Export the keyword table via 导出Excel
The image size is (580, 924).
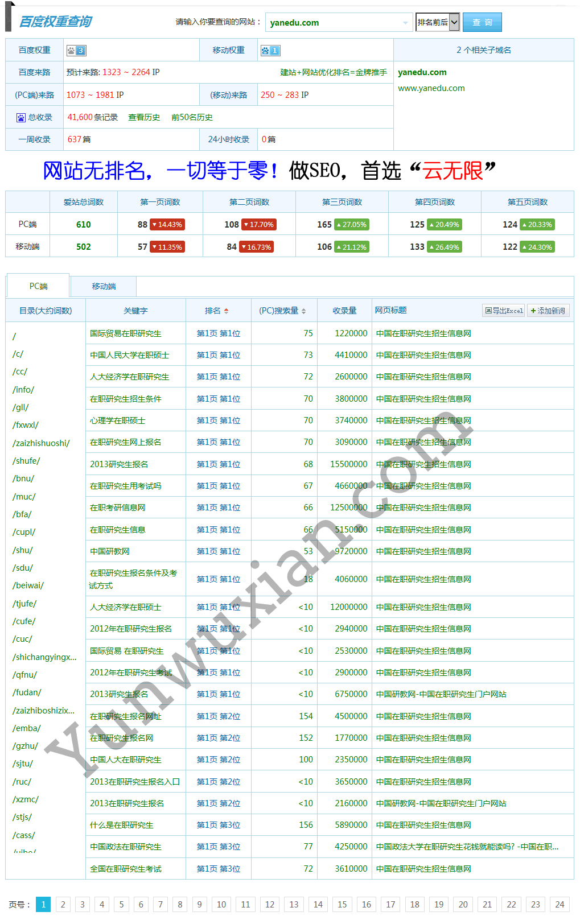point(504,311)
